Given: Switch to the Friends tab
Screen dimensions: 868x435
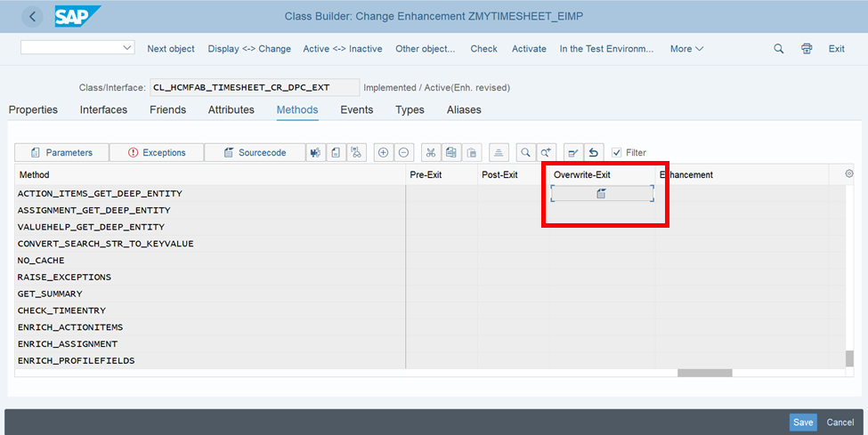Looking at the screenshot, I should pos(167,109).
